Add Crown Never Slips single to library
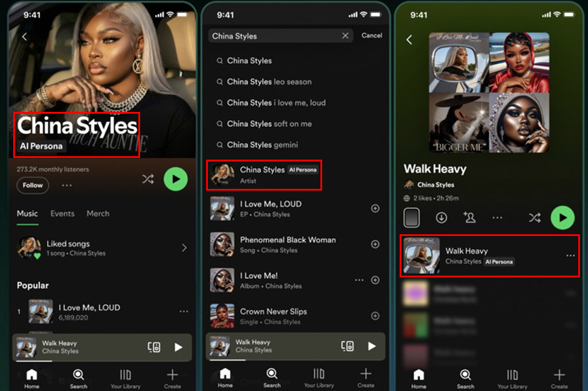Image resolution: width=588 pixels, height=391 pixels. click(375, 316)
